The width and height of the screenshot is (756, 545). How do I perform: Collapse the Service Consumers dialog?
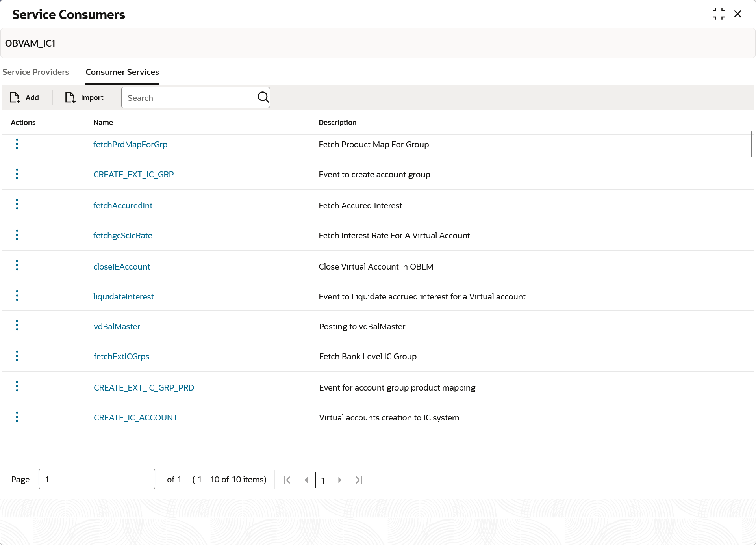pyautogui.click(x=719, y=14)
